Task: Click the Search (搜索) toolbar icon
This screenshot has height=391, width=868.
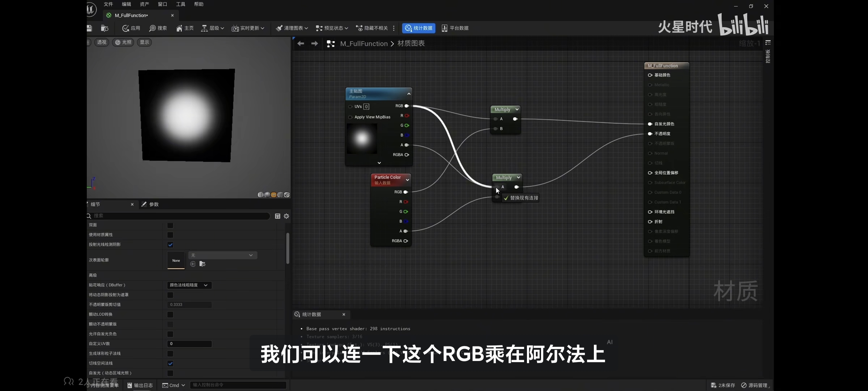Action: pos(153,28)
